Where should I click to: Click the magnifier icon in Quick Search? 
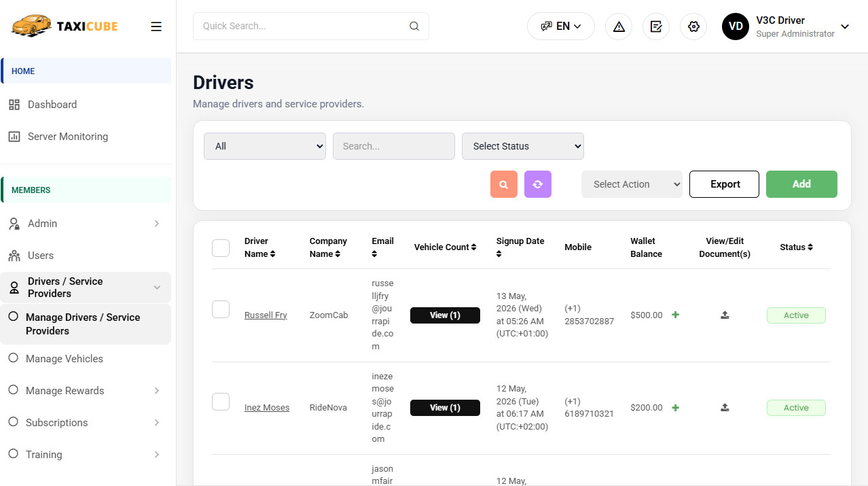coord(414,27)
